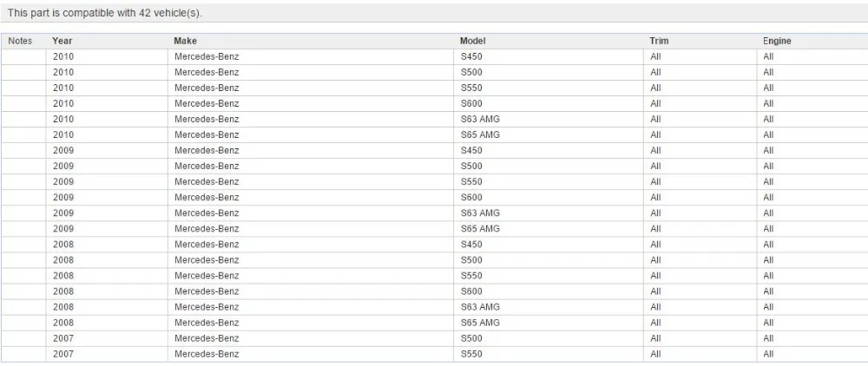Click the Trim value for 2010 S500

click(700, 73)
